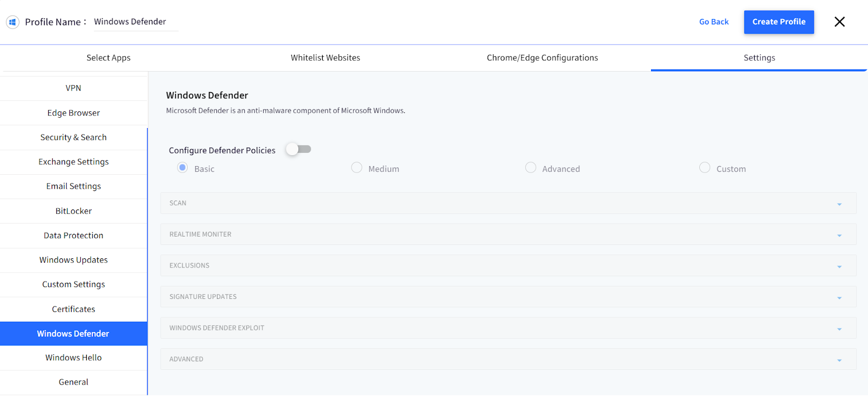Open Windows Updates settings
The image size is (868, 408).
(74, 260)
